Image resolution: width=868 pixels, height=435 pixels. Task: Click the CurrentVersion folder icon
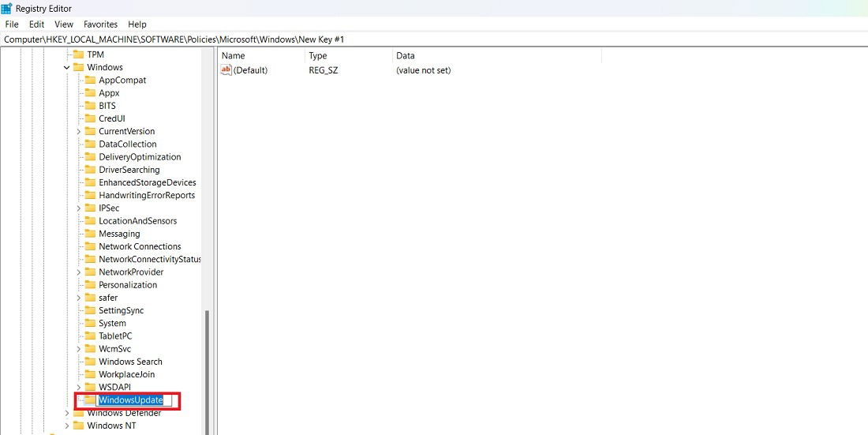click(x=90, y=131)
